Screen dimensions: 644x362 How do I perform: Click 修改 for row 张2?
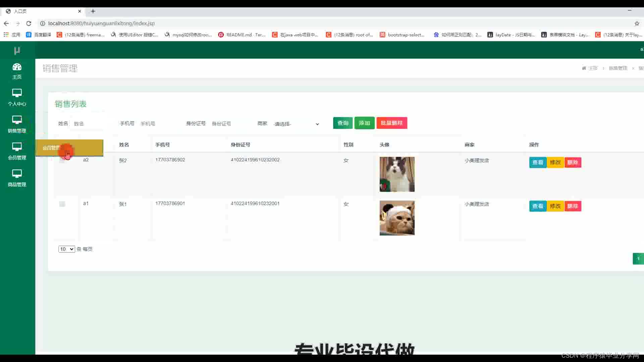click(555, 162)
